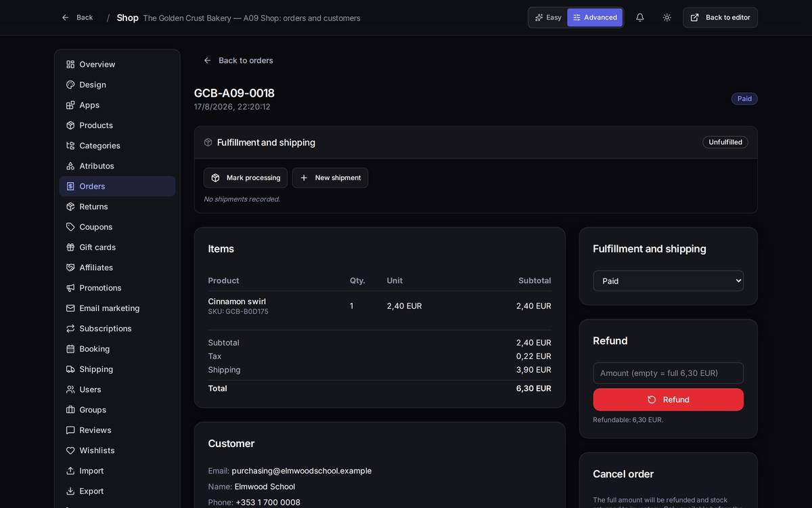812x508 pixels.
Task: Click the Import upload icon
Action: click(70, 471)
